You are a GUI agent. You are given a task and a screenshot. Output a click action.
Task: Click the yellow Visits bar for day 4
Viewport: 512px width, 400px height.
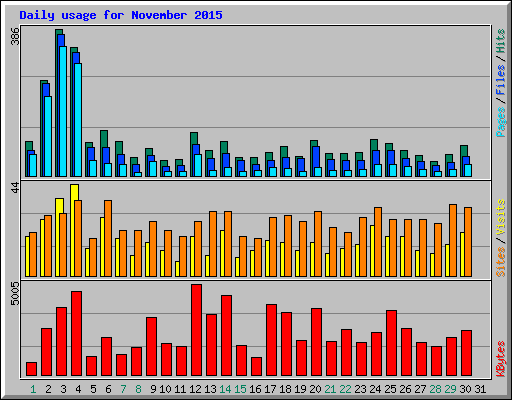coord(75,231)
